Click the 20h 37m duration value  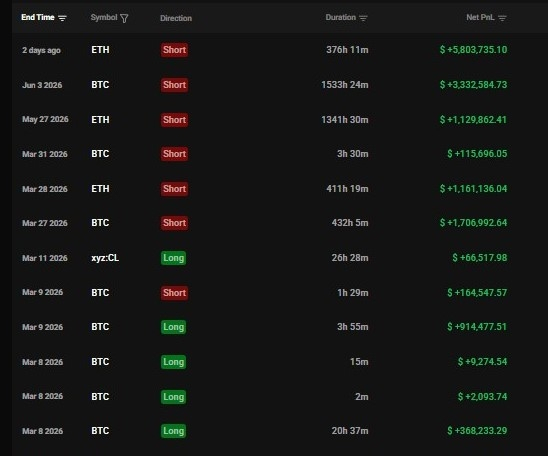pyautogui.click(x=350, y=430)
